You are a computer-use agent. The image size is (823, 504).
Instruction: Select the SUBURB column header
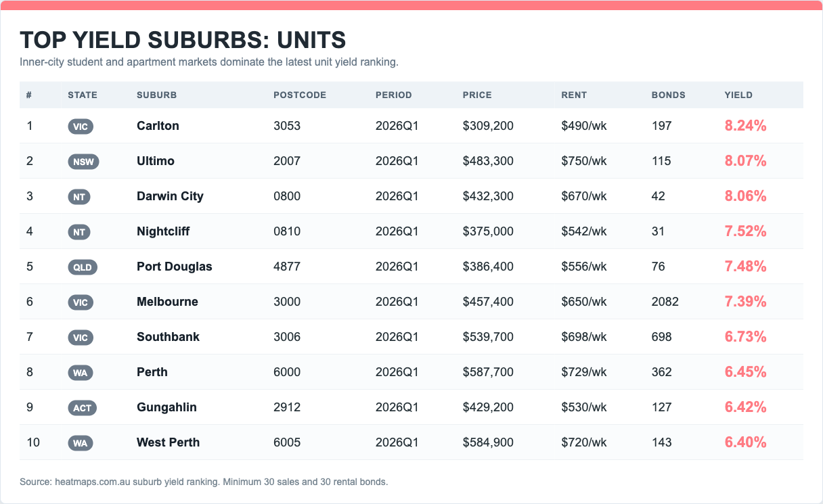click(156, 95)
